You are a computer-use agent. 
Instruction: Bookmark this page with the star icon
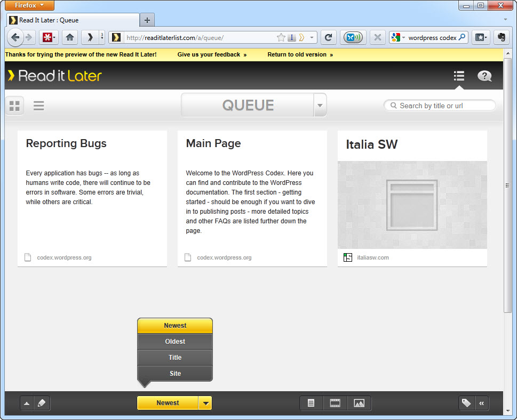[x=281, y=37]
